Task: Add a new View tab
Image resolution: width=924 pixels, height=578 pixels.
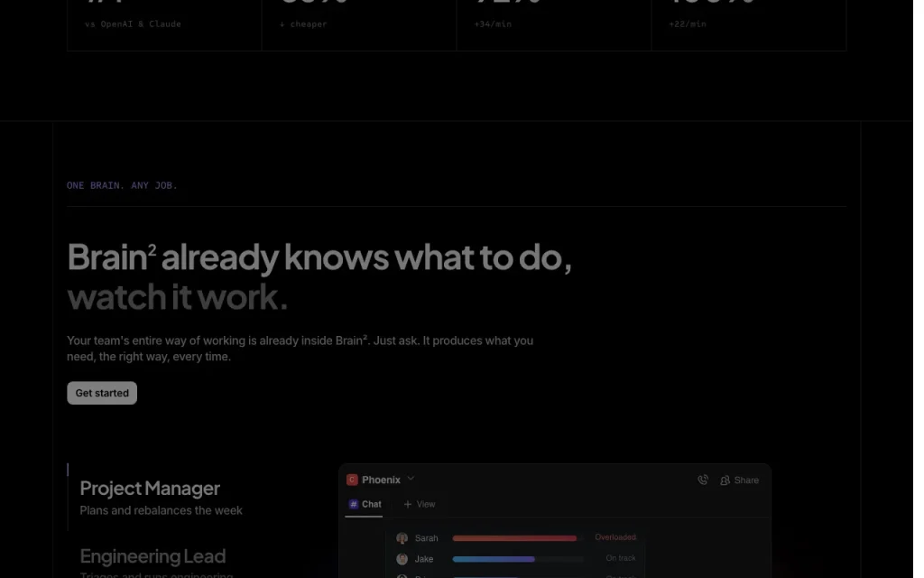Action: coord(419,504)
